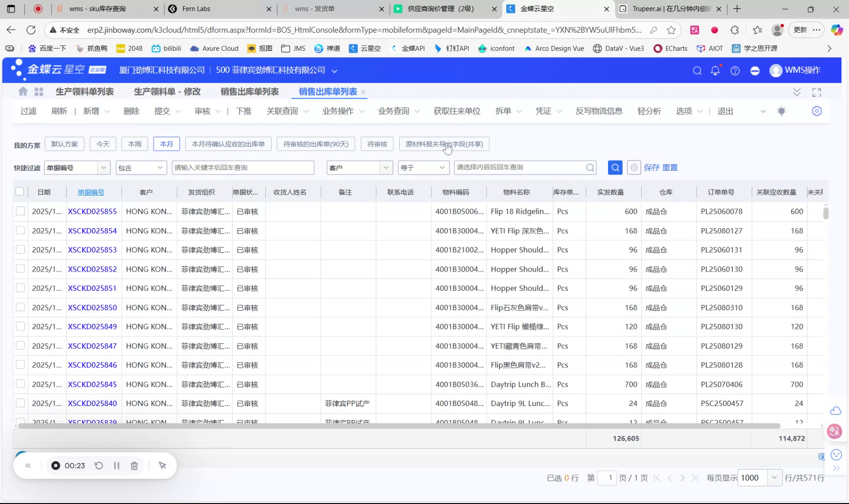
Task: Delete the recording via trash icon
Action: (134, 465)
